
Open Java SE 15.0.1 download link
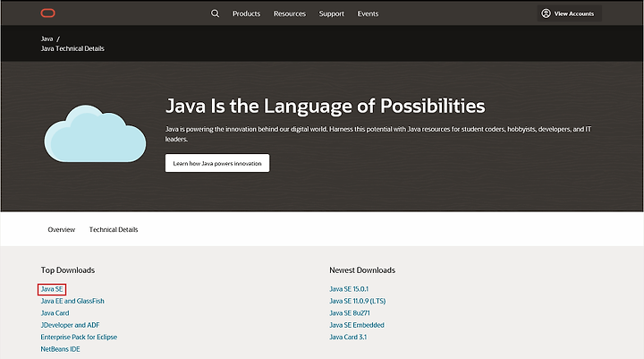point(349,289)
